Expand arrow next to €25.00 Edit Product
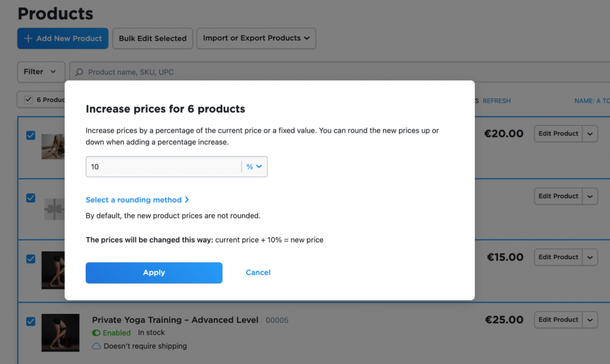This screenshot has height=364, width=610. point(590,320)
